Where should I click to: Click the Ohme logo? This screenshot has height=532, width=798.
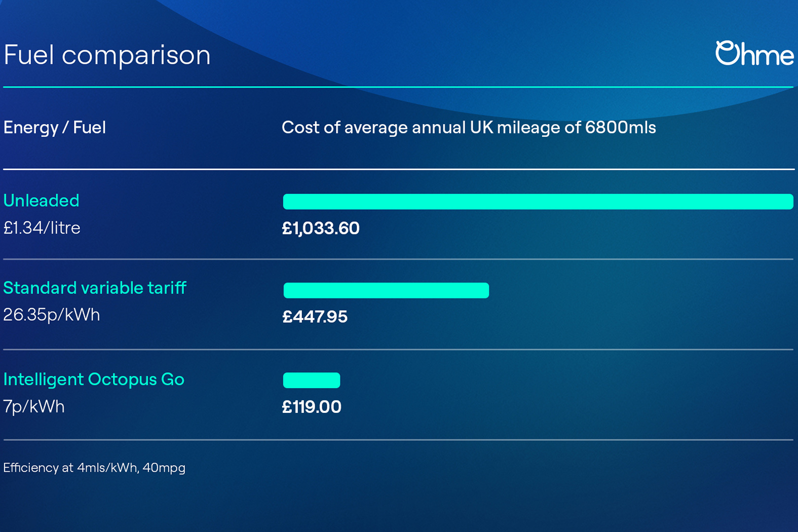tap(754, 54)
